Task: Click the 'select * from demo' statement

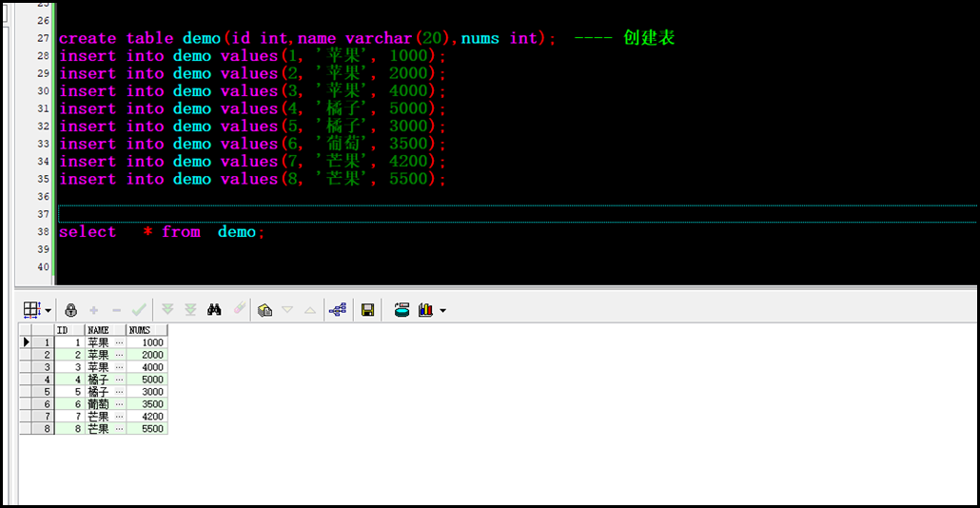Action: (x=162, y=232)
